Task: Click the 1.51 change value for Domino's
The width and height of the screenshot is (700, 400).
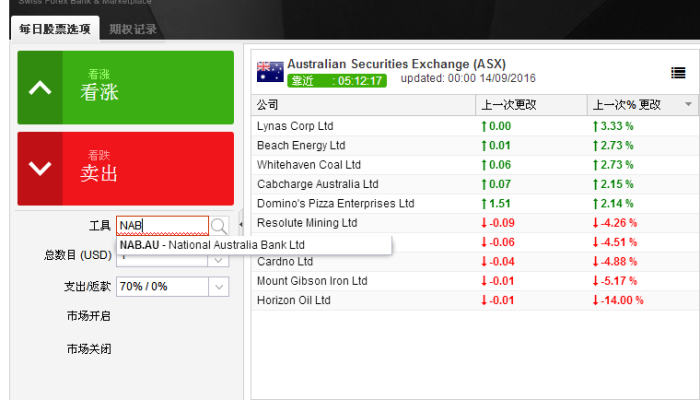Action: (496, 204)
